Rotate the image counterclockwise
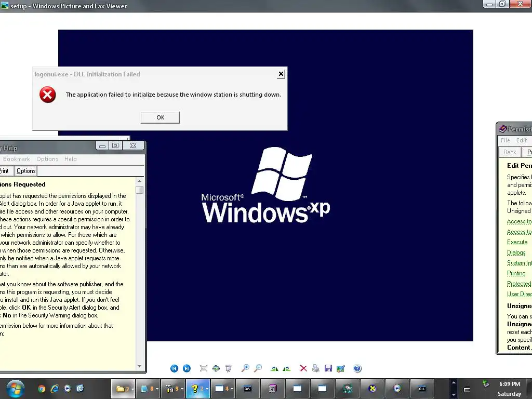This screenshot has width=532, height=399. tap(287, 368)
